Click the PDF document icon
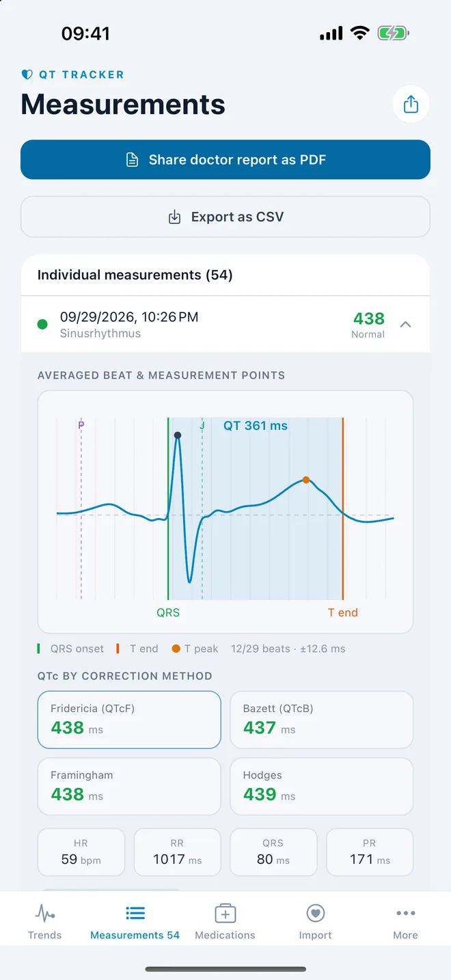 coord(133,160)
